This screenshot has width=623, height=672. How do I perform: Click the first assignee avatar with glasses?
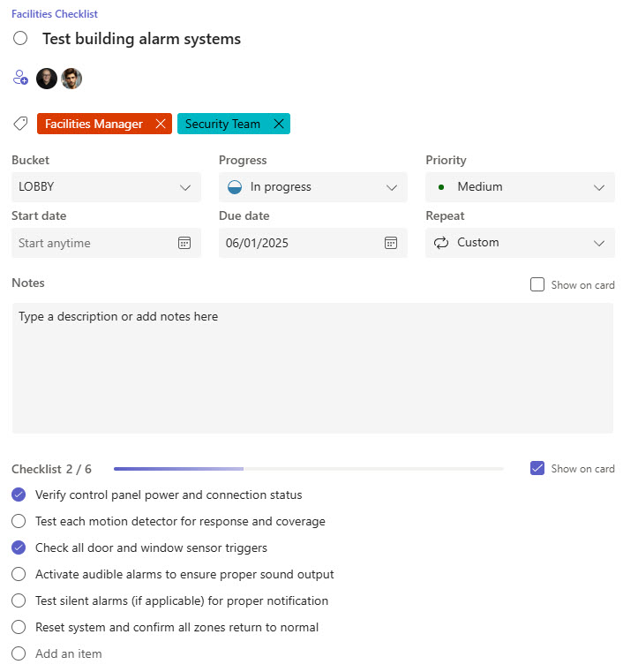tap(47, 79)
